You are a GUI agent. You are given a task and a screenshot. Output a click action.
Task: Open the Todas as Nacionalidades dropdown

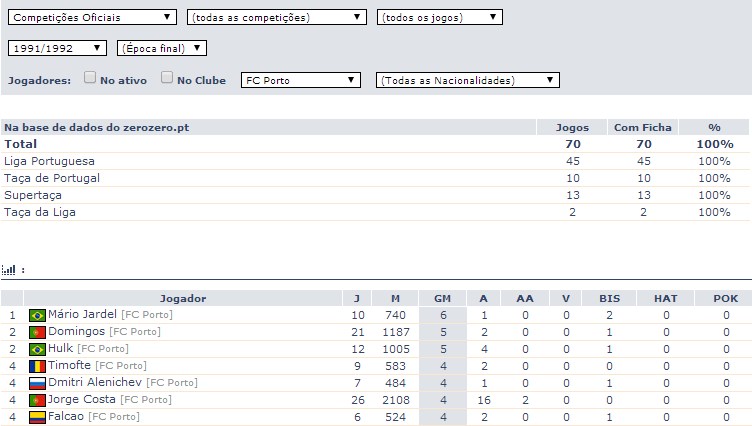point(467,80)
